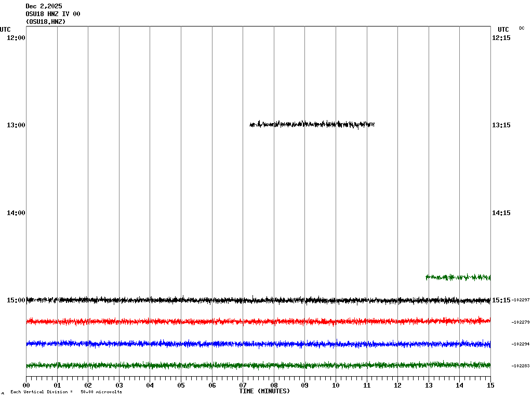Click the Dec 2,2025 date header
Screen dimensions: 532x399
(44, 6)
